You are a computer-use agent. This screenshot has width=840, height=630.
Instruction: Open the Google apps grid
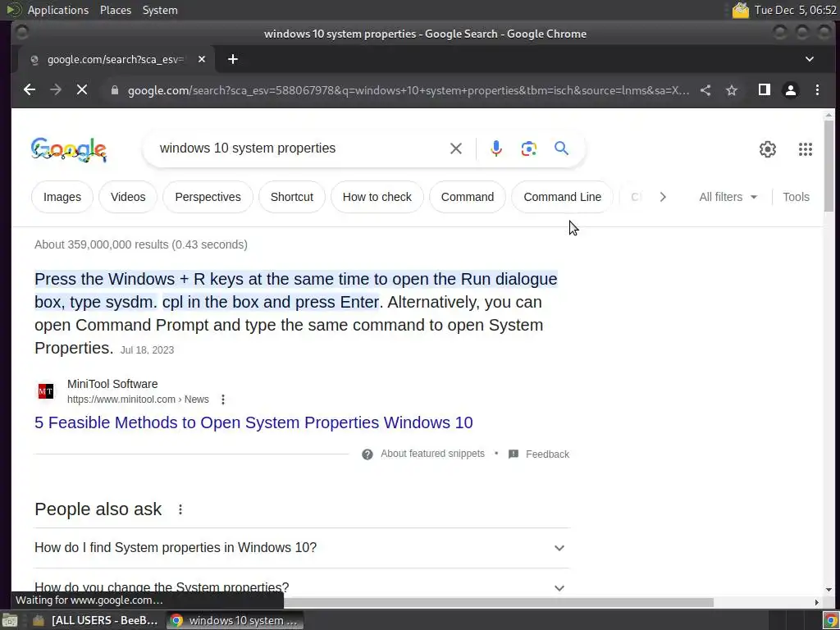click(806, 149)
